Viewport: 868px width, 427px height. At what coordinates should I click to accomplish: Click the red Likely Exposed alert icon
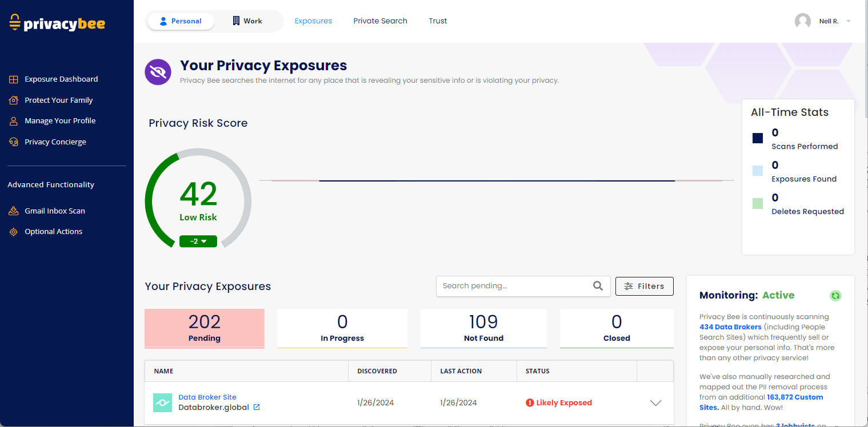click(x=530, y=402)
